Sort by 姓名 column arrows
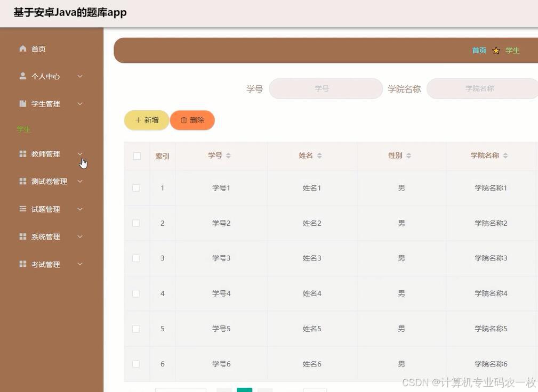538x392 pixels. click(319, 156)
